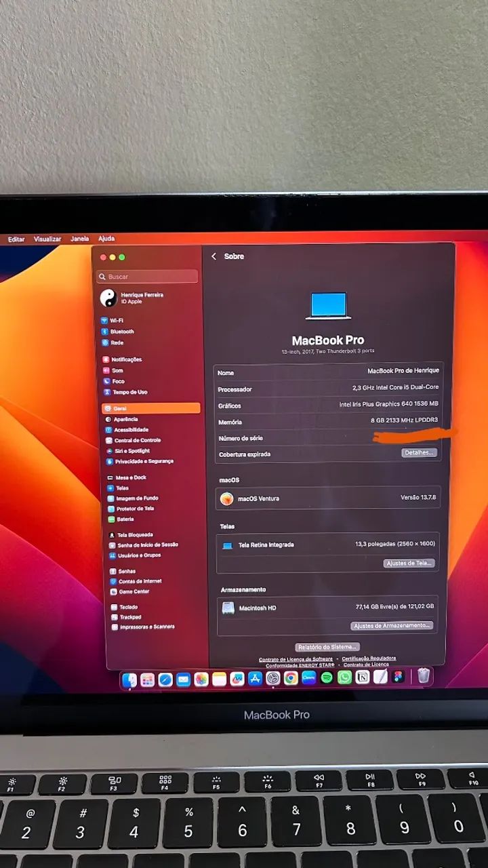
Task: Open the Visualizar menu
Action: click(47, 239)
